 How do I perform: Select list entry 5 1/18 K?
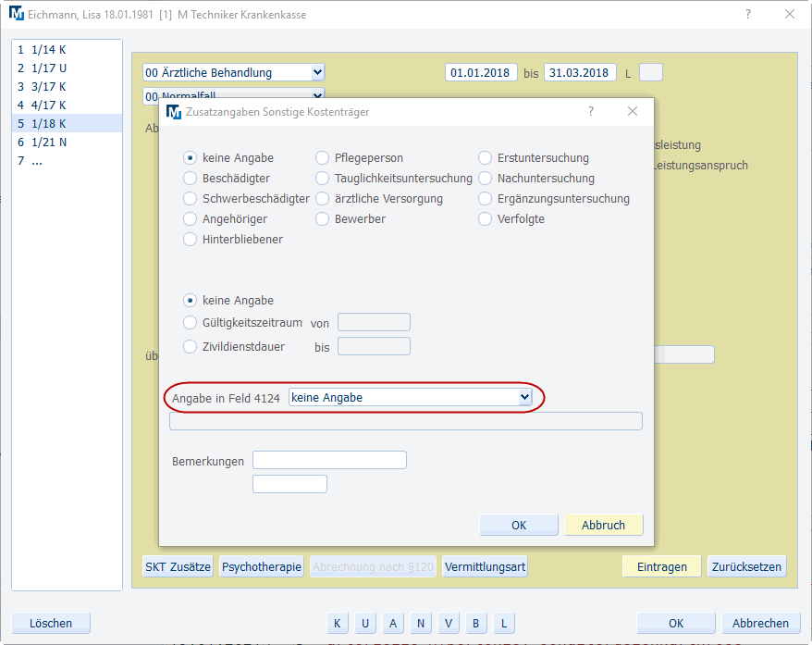click(x=67, y=124)
